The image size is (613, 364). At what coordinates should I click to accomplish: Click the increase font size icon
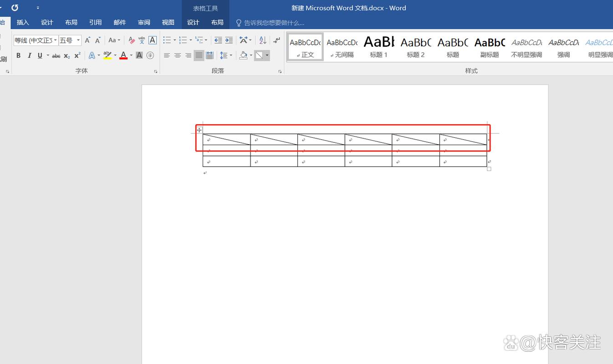pos(88,40)
